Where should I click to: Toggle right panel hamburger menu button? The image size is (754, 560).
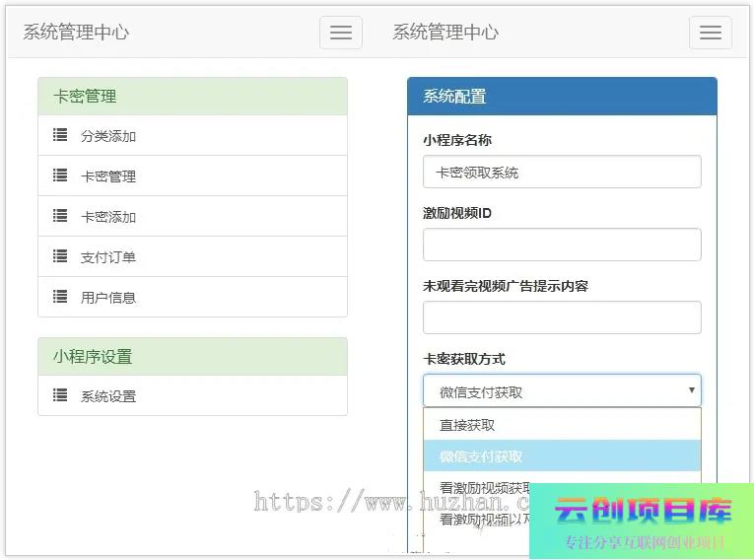coord(711,33)
